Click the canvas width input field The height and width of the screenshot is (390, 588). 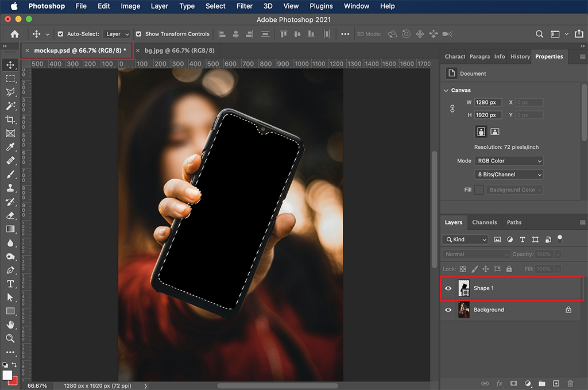(488, 102)
